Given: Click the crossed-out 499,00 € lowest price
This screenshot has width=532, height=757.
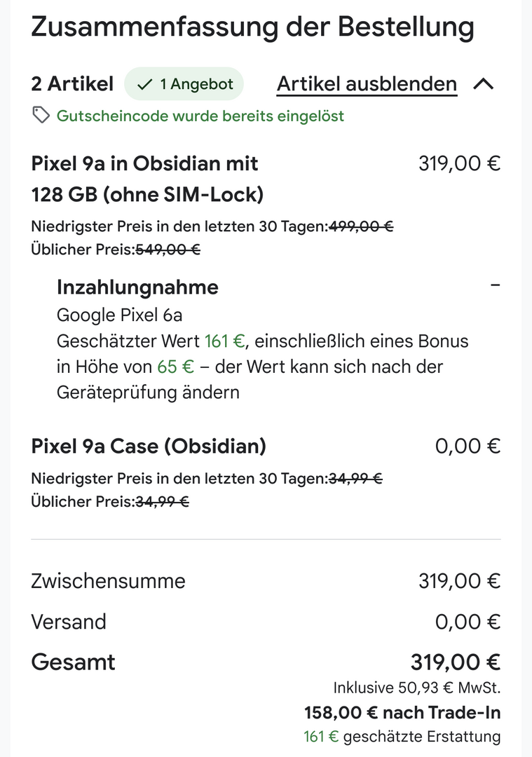Looking at the screenshot, I should (361, 226).
